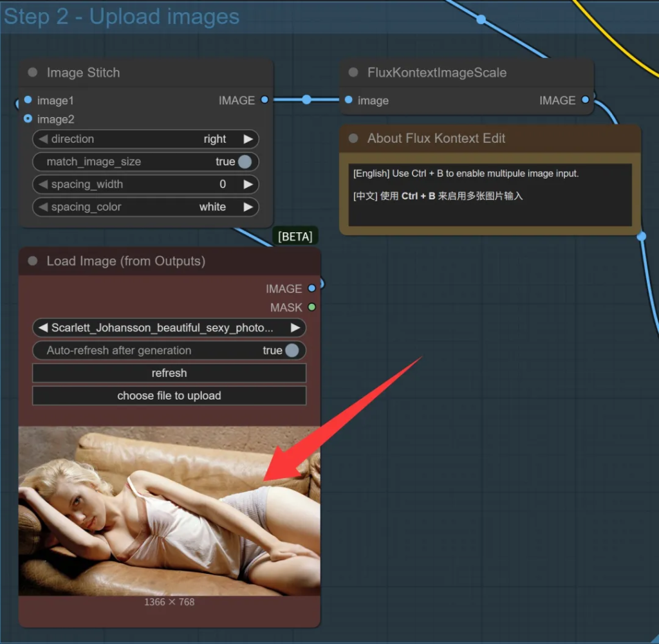Click choose file to upload

[169, 396]
